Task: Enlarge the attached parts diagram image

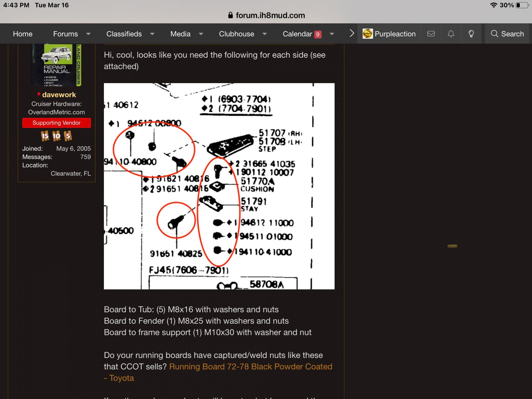Action: coord(219,186)
